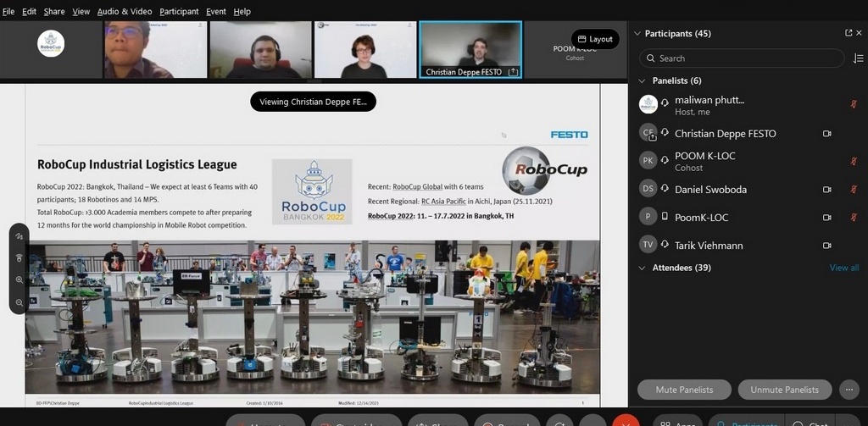This screenshot has width=868, height=426.
Task: Open the Apps button in bottom bar
Action: click(x=679, y=423)
